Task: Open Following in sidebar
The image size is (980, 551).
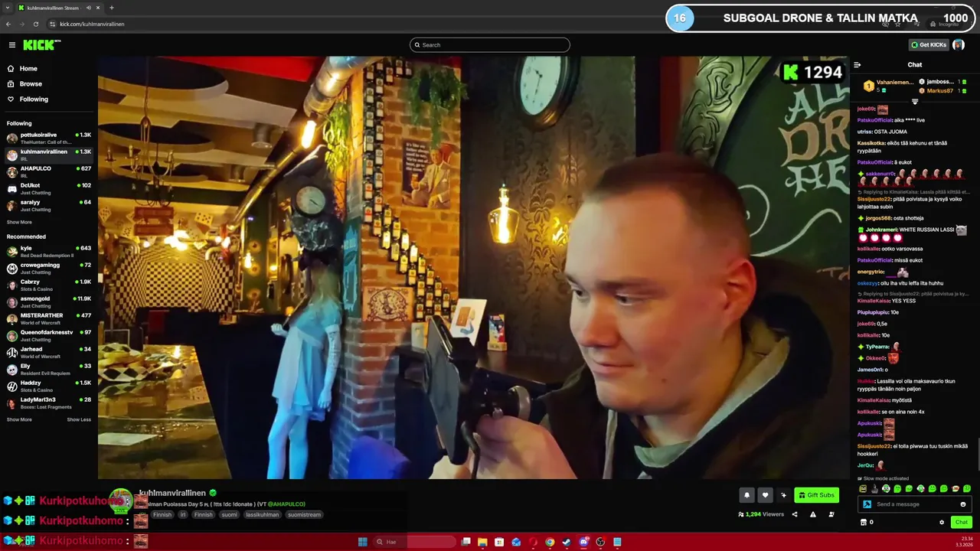Action: [34, 99]
